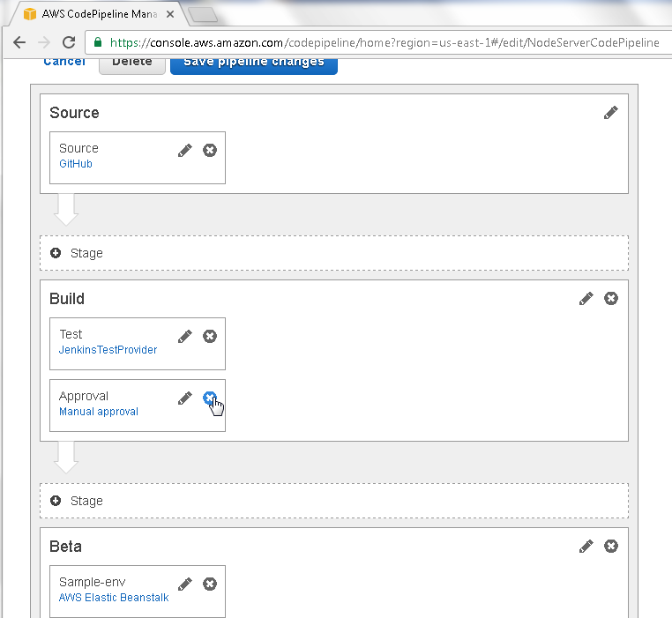Cancel pipeline editing
Viewport: 672px width, 618px height.
[x=64, y=62]
